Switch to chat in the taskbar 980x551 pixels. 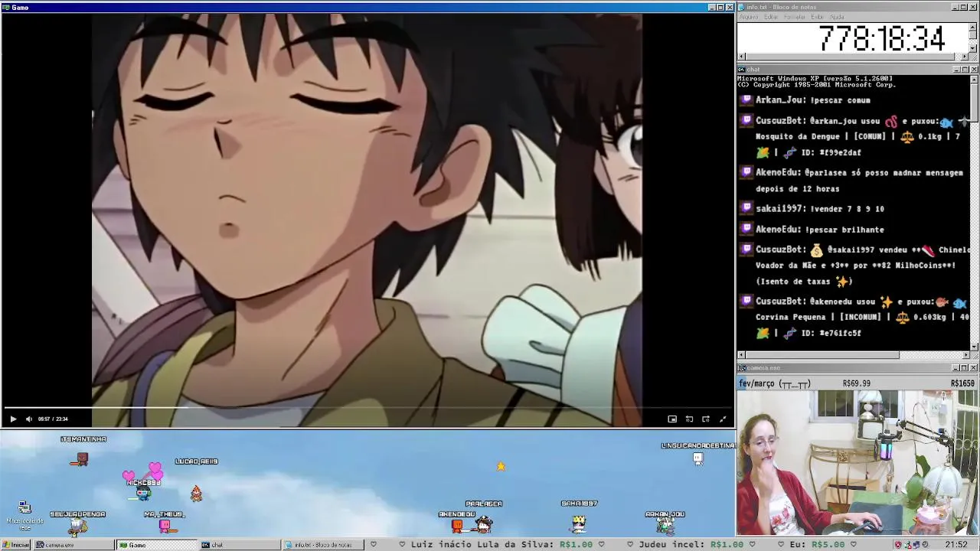[239, 545]
